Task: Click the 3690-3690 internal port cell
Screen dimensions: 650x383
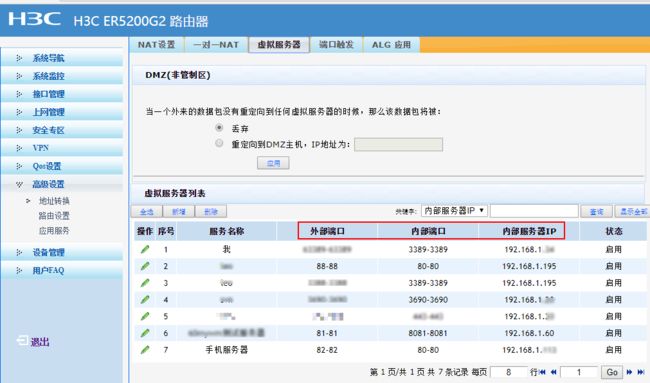Action: pyautogui.click(x=428, y=300)
